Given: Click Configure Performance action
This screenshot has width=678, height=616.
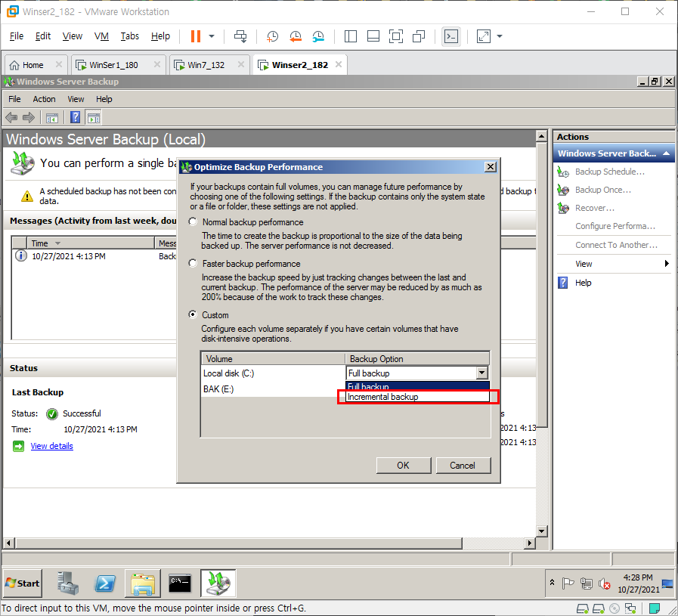Looking at the screenshot, I should (x=615, y=226).
